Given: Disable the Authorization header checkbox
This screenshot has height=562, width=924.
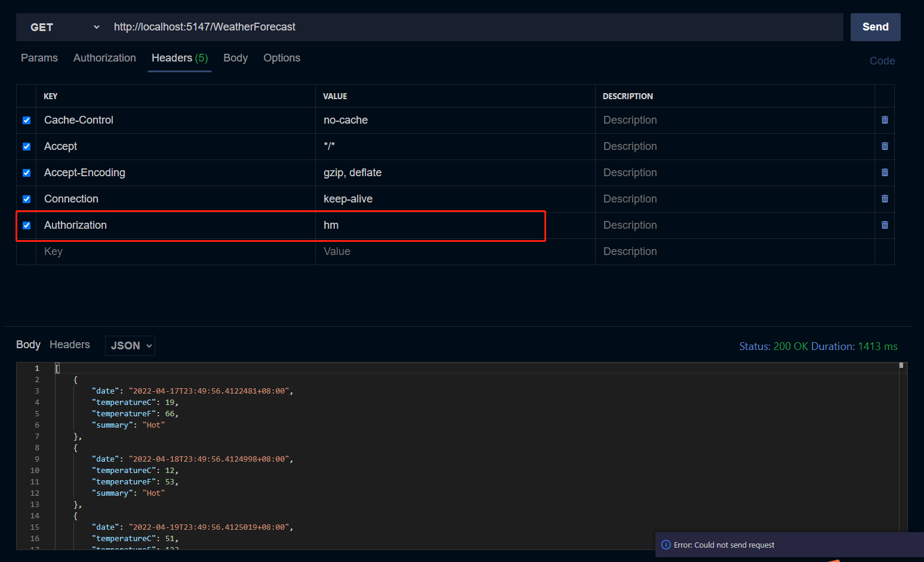Looking at the screenshot, I should tap(26, 225).
